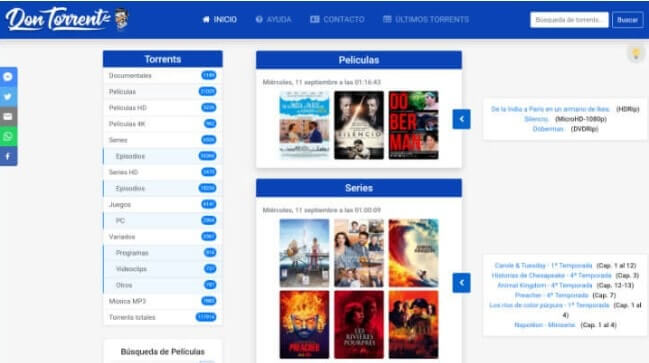
Task: Open the Documentales category
Action: [x=163, y=75]
